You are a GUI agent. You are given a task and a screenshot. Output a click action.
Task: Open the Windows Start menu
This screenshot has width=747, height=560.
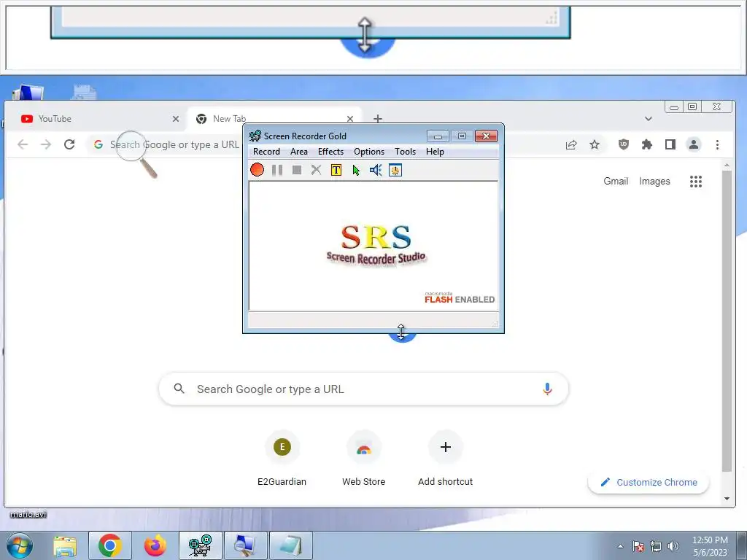pyautogui.click(x=20, y=545)
